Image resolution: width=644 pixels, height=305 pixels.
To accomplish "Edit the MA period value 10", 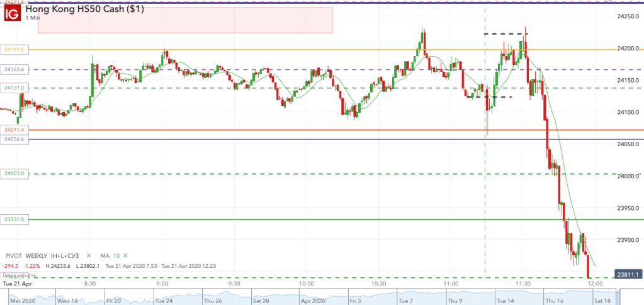I will (116, 255).
